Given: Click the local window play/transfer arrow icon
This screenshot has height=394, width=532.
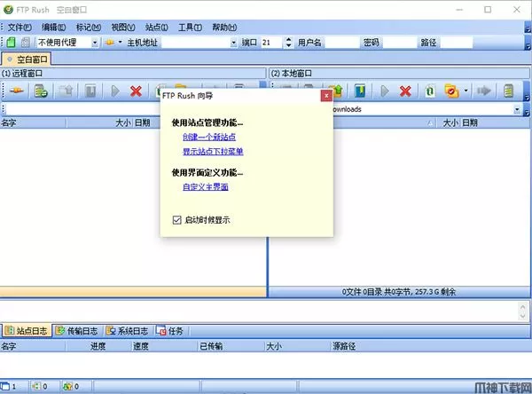Looking at the screenshot, I should [385, 91].
